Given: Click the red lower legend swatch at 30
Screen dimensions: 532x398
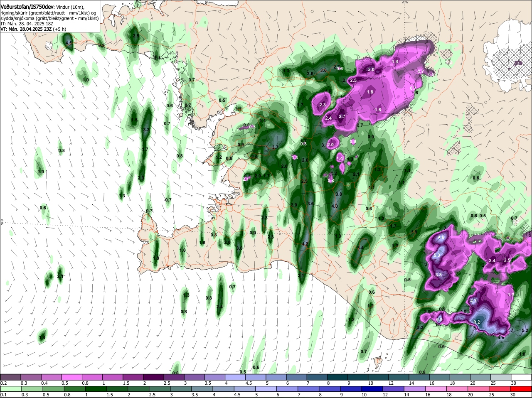Looking at the screenshot, I should 522,389.
